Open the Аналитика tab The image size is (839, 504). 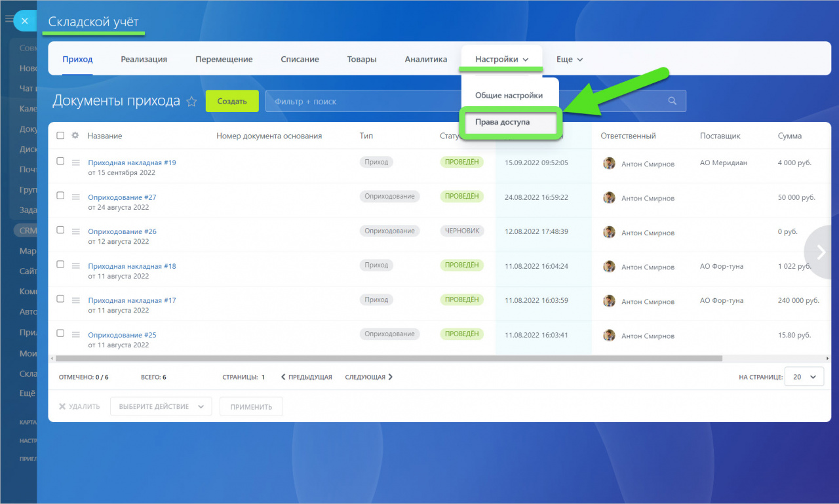pyautogui.click(x=425, y=59)
